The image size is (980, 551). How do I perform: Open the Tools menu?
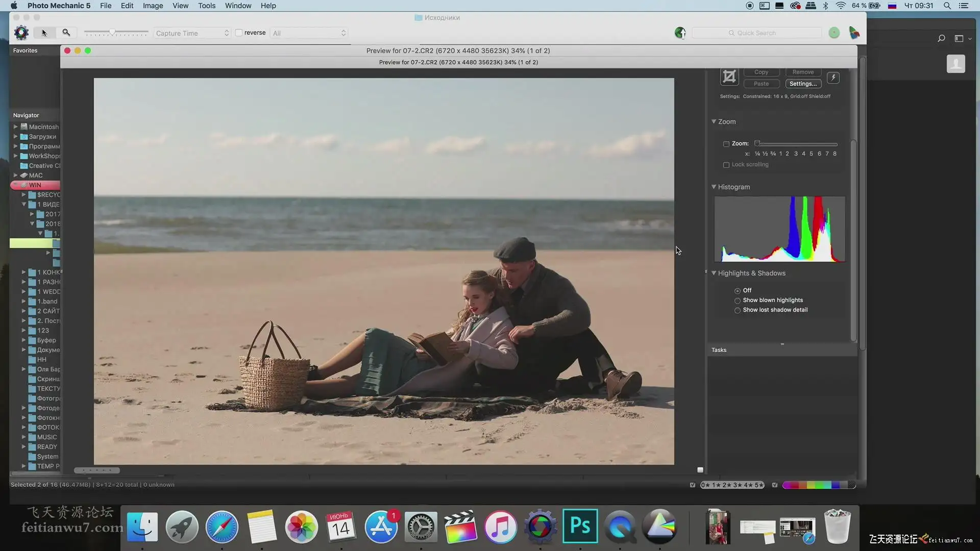206,6
